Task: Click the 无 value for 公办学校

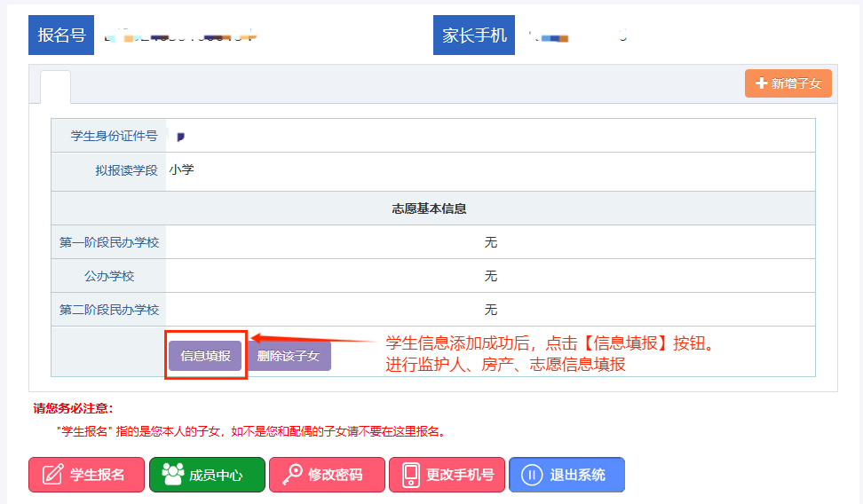Action: (x=490, y=276)
